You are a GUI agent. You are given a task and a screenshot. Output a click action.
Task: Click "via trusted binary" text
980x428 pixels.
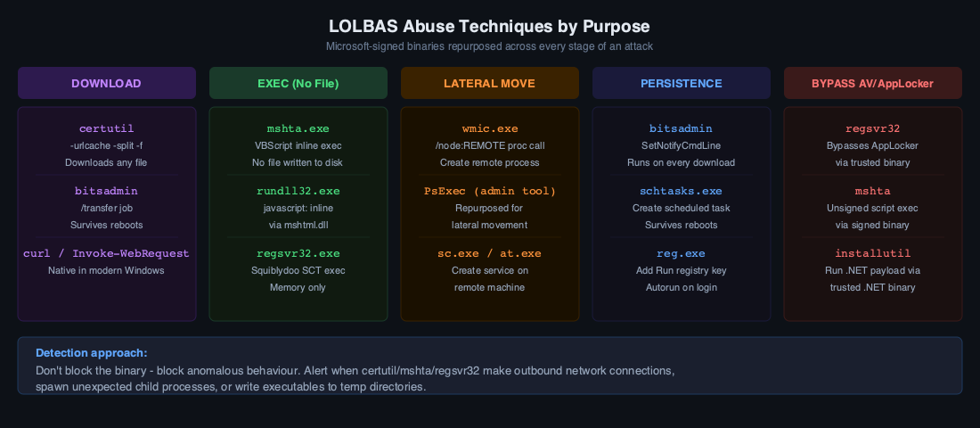point(872,162)
